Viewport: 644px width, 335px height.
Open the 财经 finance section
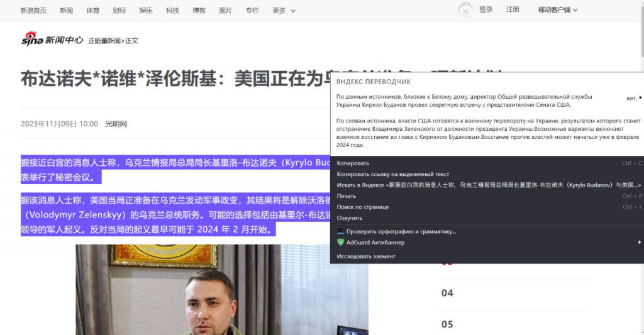pos(119,10)
